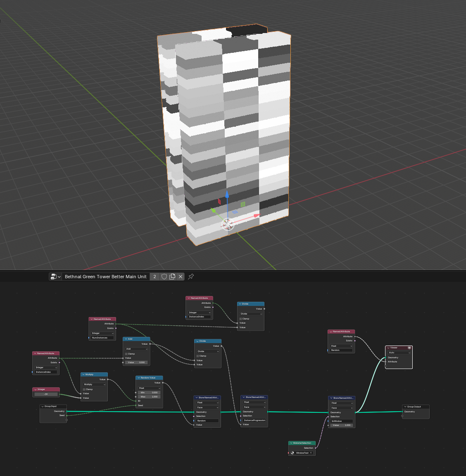Viewport: 466px width, 476px height.
Task: Click the blue Z axis move gizmo arrow
Action: (227, 194)
